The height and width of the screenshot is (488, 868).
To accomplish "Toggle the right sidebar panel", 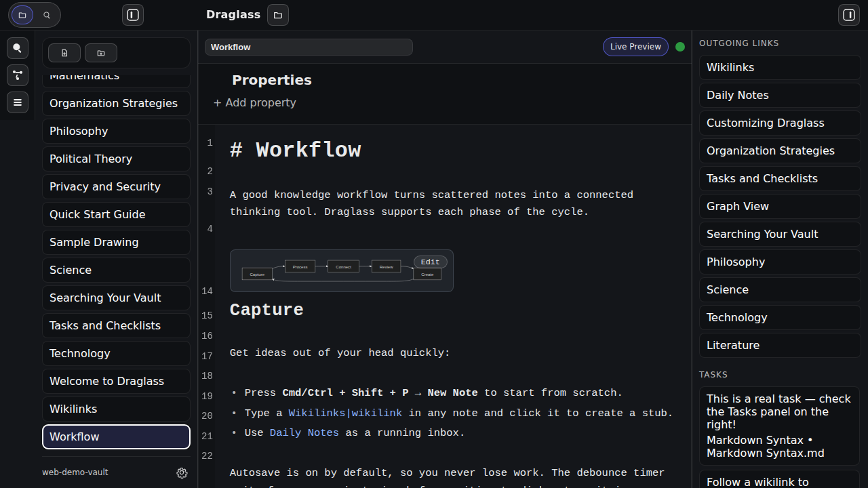I will coord(849,15).
